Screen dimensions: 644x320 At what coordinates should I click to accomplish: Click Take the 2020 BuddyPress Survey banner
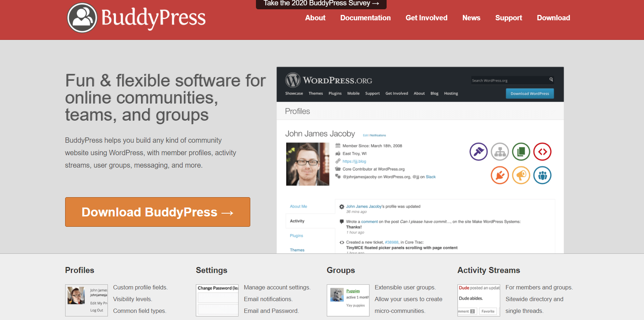tap(321, 4)
